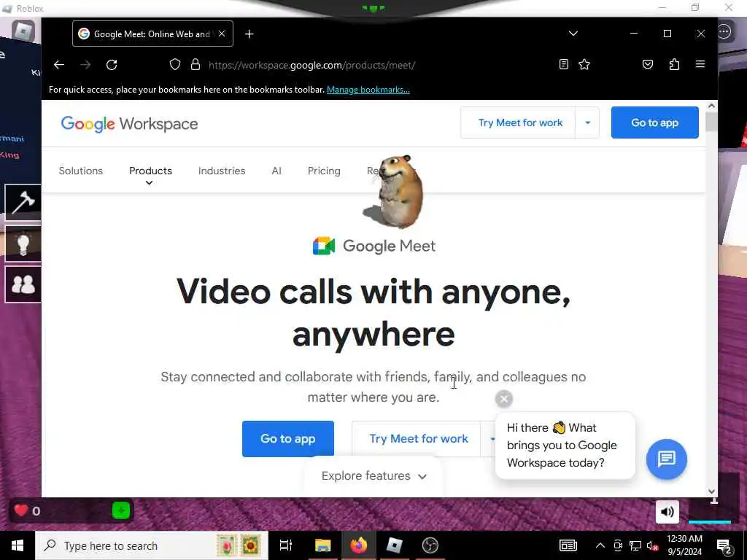Switch to Firefox on the taskbar
The height and width of the screenshot is (560, 747).
[358, 545]
